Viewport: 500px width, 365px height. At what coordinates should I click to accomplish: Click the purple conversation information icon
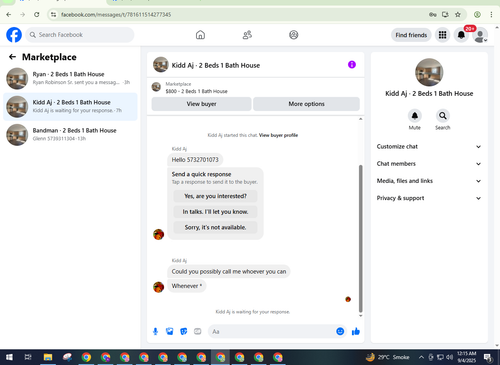(352, 64)
